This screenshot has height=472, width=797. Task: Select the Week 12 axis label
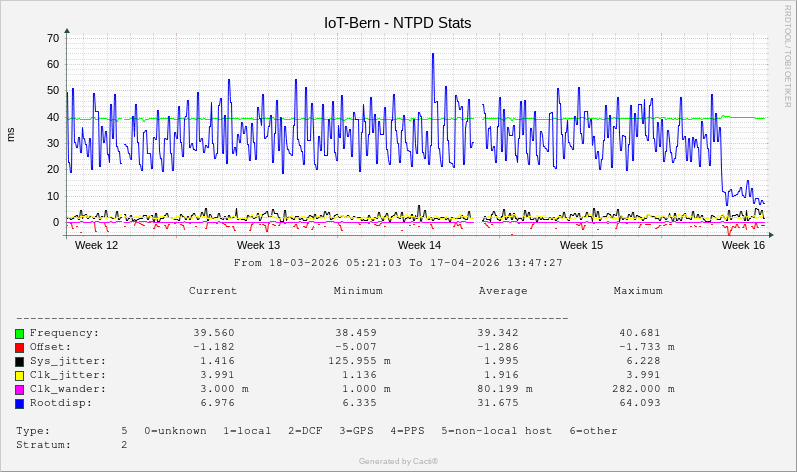coord(96,245)
